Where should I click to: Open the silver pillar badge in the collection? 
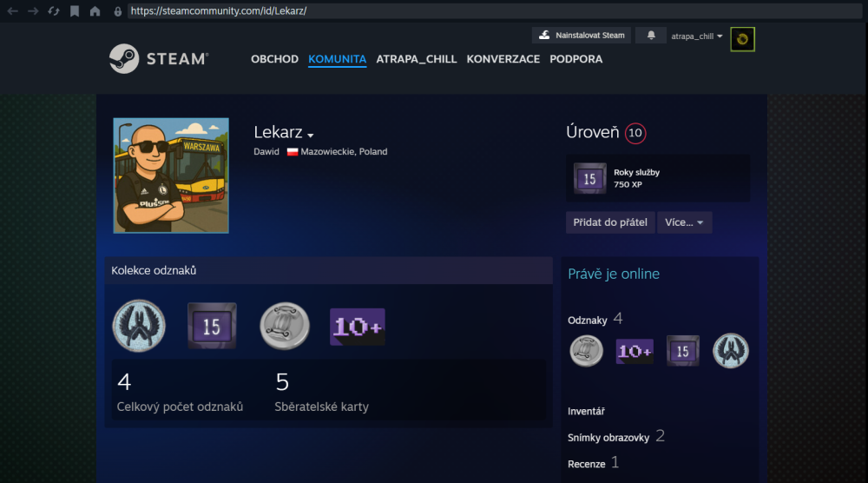(x=285, y=326)
